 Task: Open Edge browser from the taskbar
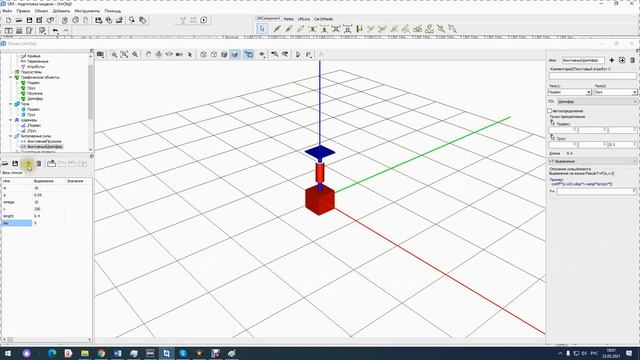point(52,353)
